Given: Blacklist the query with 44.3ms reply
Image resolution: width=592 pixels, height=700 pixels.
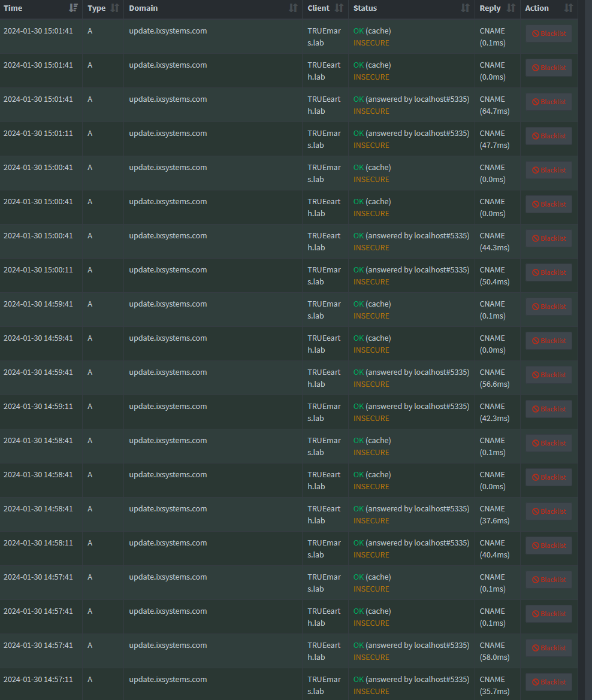Looking at the screenshot, I should coord(549,238).
